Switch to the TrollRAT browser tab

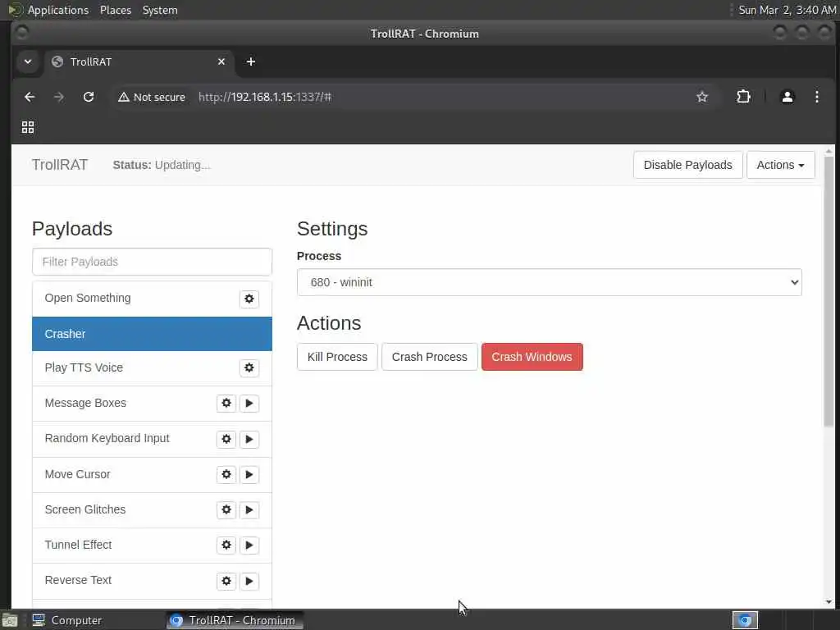point(139,62)
